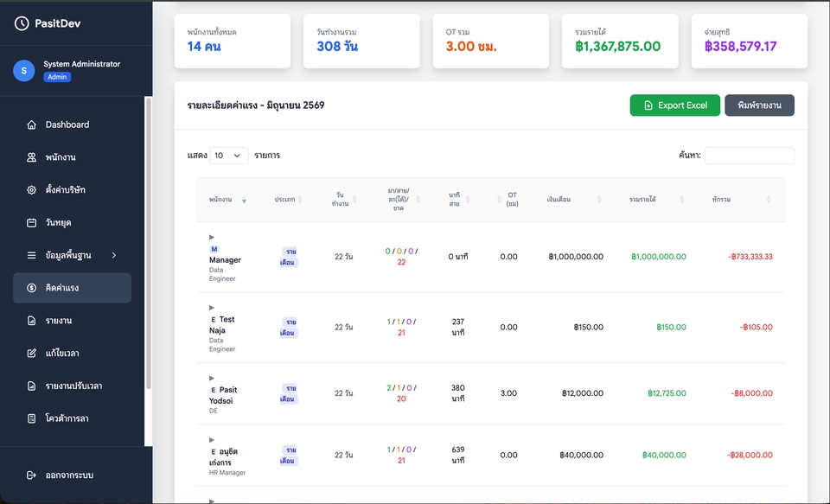The width and height of the screenshot is (830, 504).
Task: Expand the Test Naja row triangle
Action: pyautogui.click(x=212, y=308)
